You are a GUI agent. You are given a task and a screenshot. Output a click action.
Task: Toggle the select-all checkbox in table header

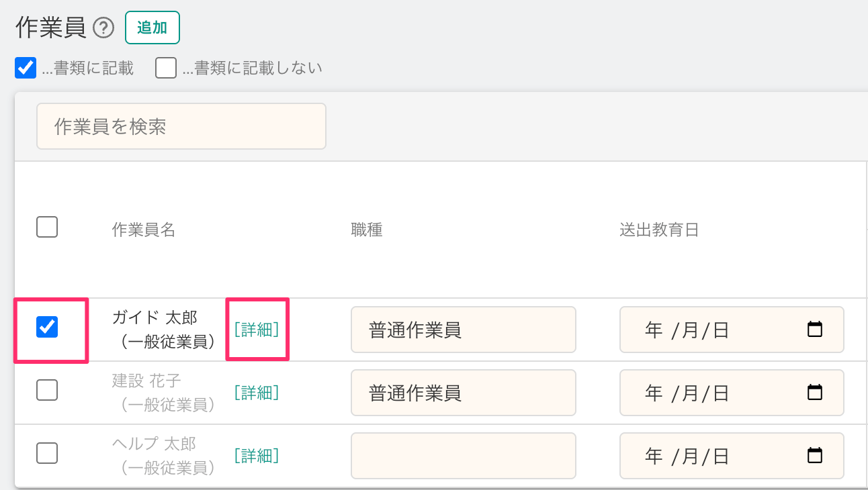[x=47, y=228]
